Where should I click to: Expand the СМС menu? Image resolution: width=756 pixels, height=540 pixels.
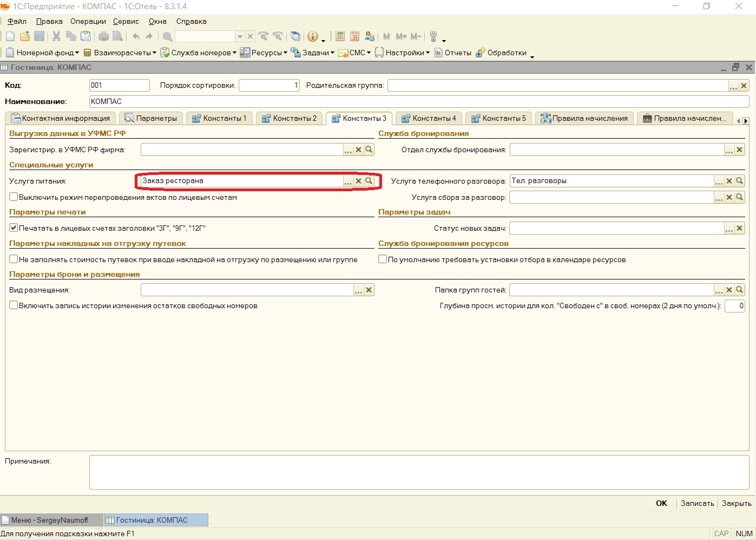(354, 53)
